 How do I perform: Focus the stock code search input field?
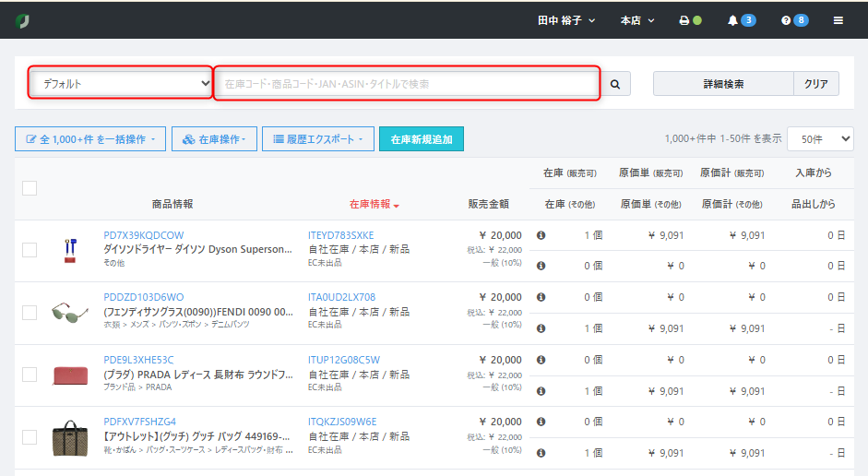pyautogui.click(x=407, y=84)
